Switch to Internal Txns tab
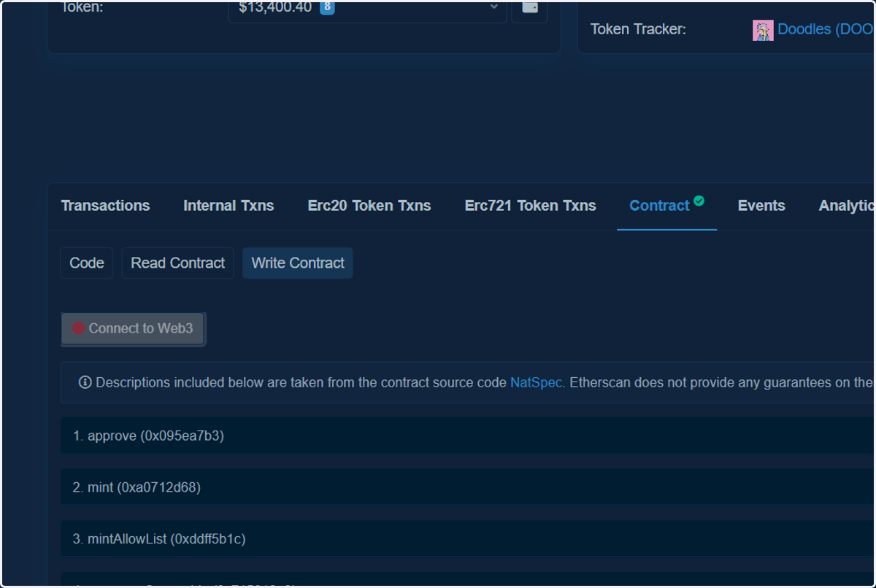Screen dimensions: 876x588 pyautogui.click(x=228, y=206)
